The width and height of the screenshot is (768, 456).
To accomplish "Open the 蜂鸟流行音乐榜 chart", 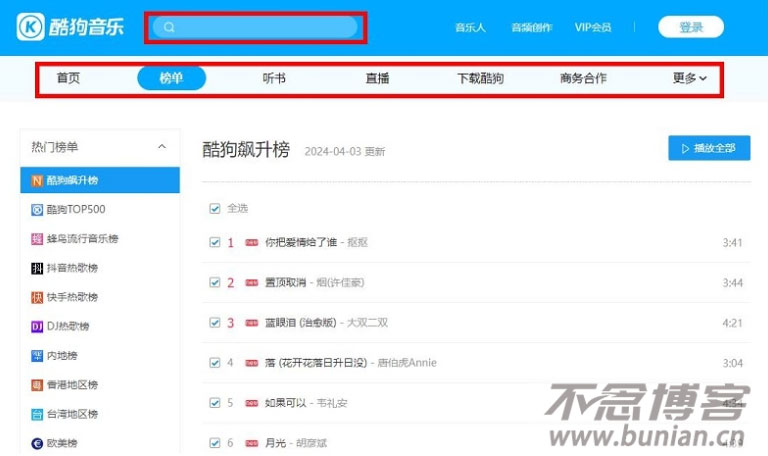I will pos(83,239).
